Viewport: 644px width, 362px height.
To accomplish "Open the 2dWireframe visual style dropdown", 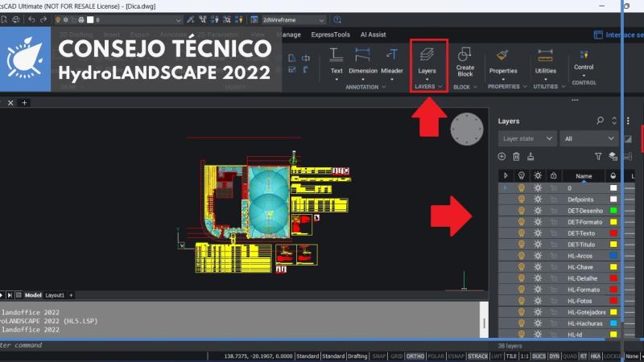I will coord(293,19).
